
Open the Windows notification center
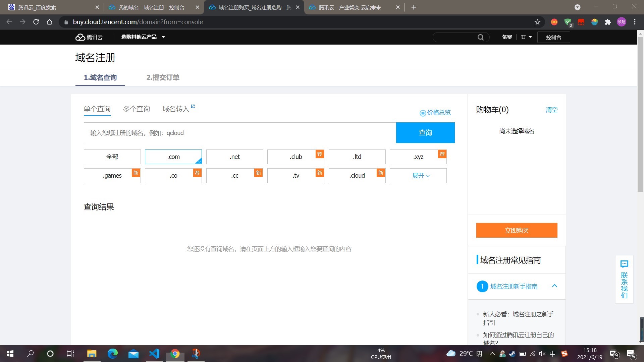pyautogui.click(x=631, y=354)
